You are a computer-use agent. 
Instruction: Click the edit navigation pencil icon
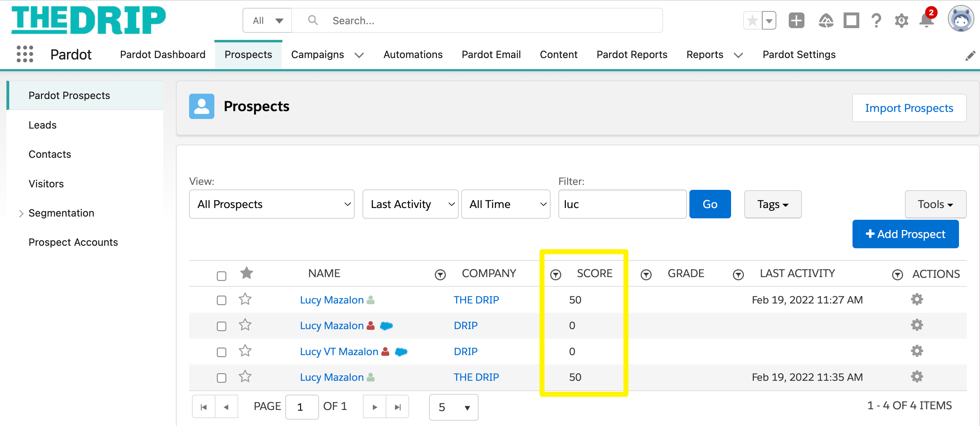(970, 56)
